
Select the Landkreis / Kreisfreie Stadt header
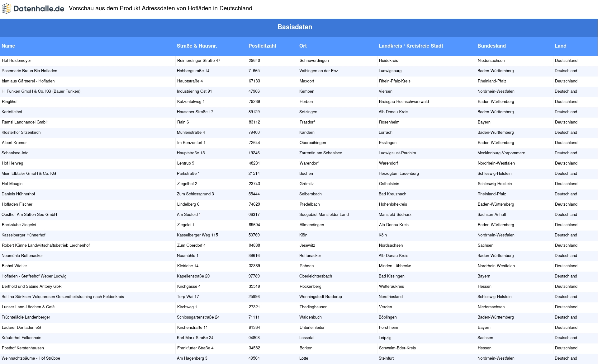point(411,46)
